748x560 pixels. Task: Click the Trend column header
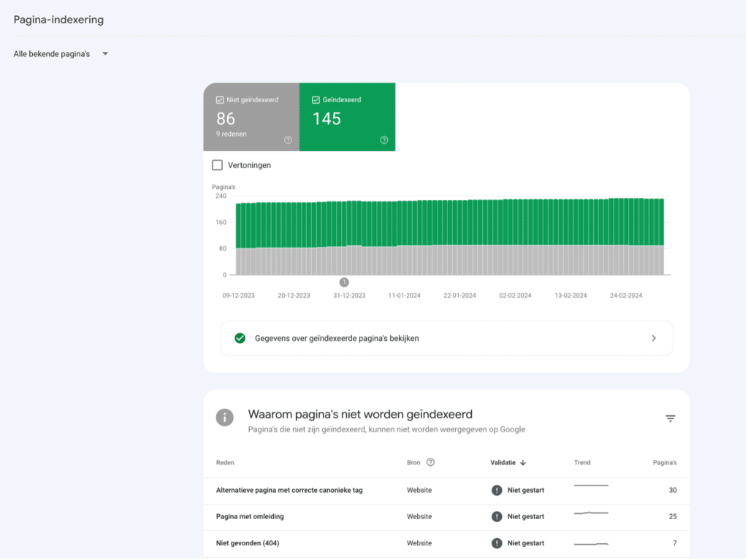[582, 463]
